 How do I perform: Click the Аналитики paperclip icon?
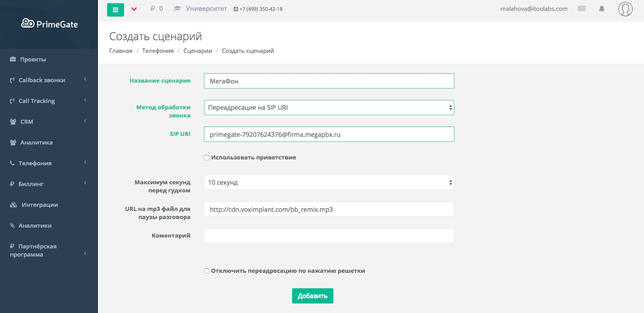[12, 226]
